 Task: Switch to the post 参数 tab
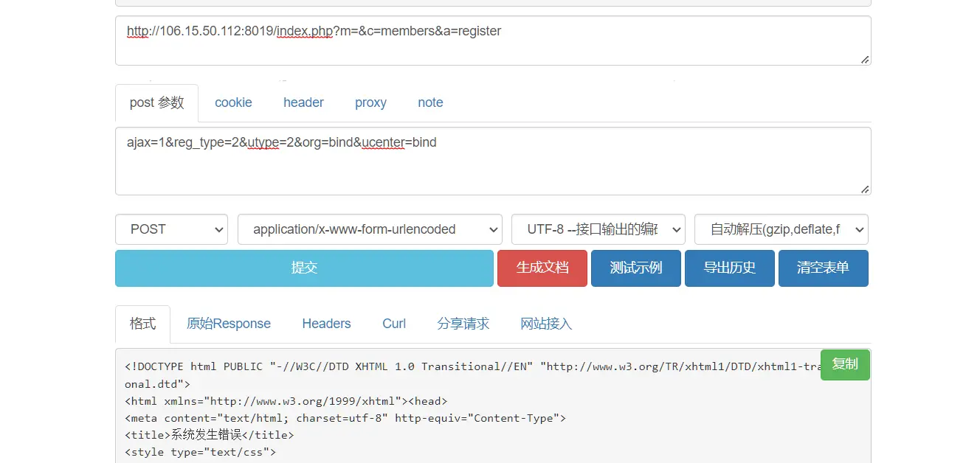pos(156,102)
